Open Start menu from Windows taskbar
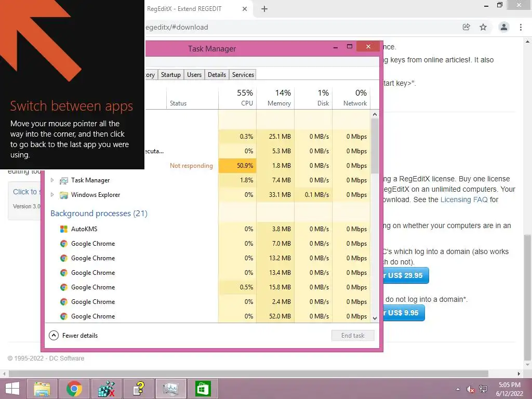Screen dimensions: 532x399 [x=12, y=389]
